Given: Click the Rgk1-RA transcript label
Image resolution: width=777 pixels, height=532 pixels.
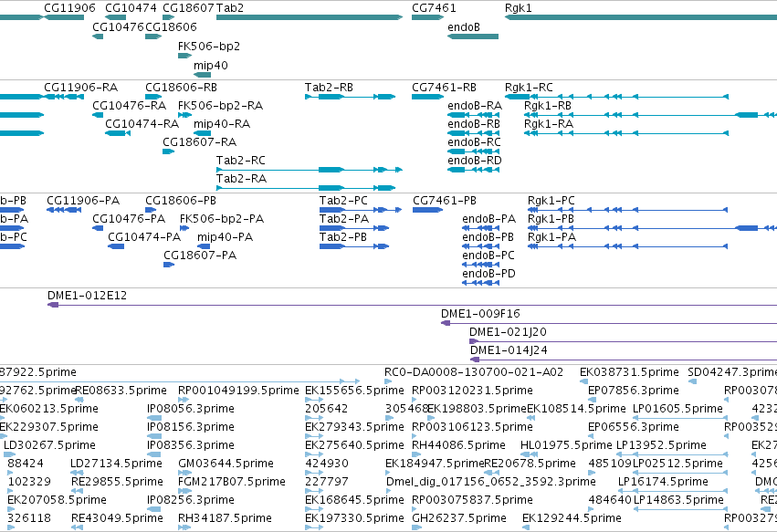Looking at the screenshot, I should pyautogui.click(x=549, y=124).
